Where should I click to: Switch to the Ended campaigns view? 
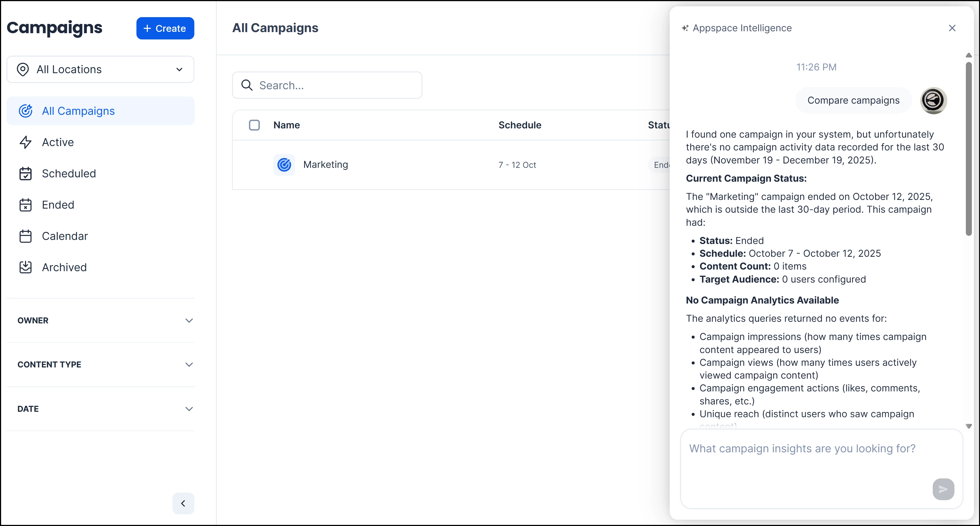(x=58, y=205)
